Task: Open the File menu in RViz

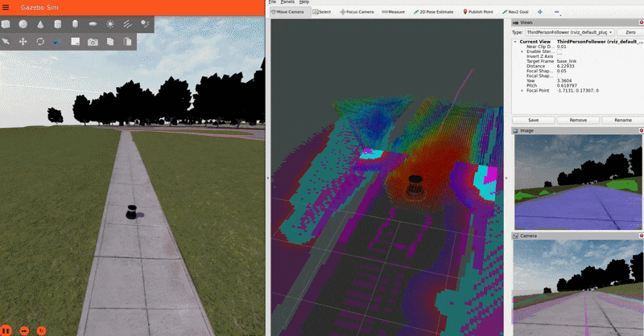Action: [x=272, y=2]
